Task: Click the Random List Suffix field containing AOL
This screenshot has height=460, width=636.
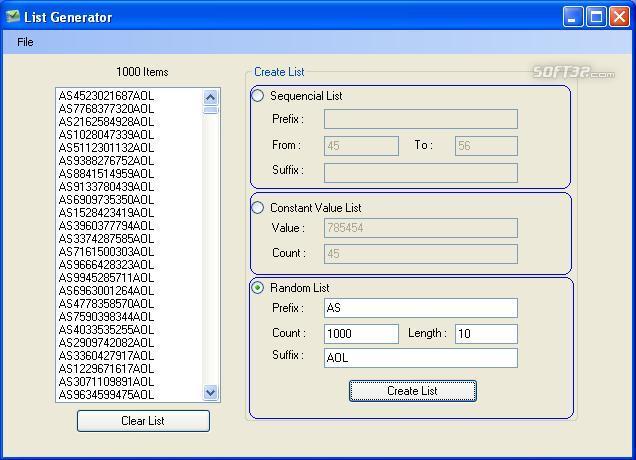Action: click(421, 358)
